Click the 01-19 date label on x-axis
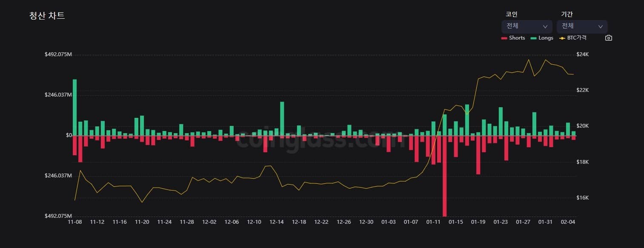Screen dimensions: 644x248 478,222
